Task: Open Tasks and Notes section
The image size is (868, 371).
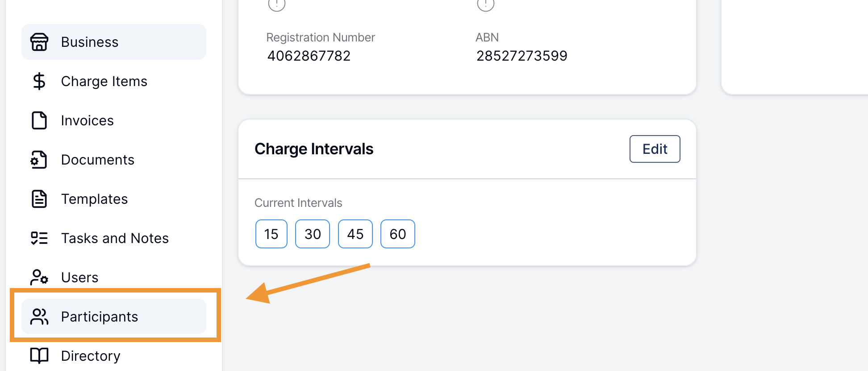Action: click(114, 238)
